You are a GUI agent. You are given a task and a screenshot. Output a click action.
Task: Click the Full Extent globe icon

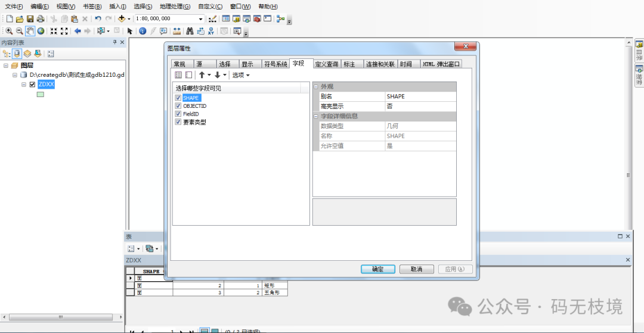tap(41, 31)
